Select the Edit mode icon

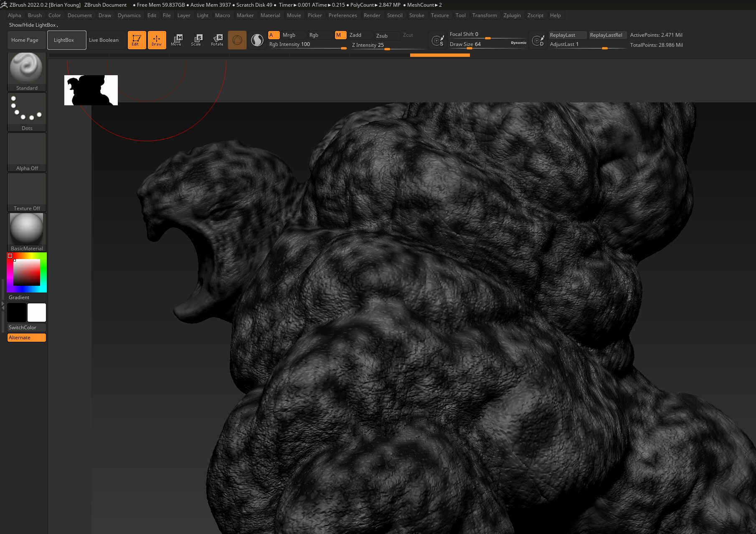coord(137,40)
